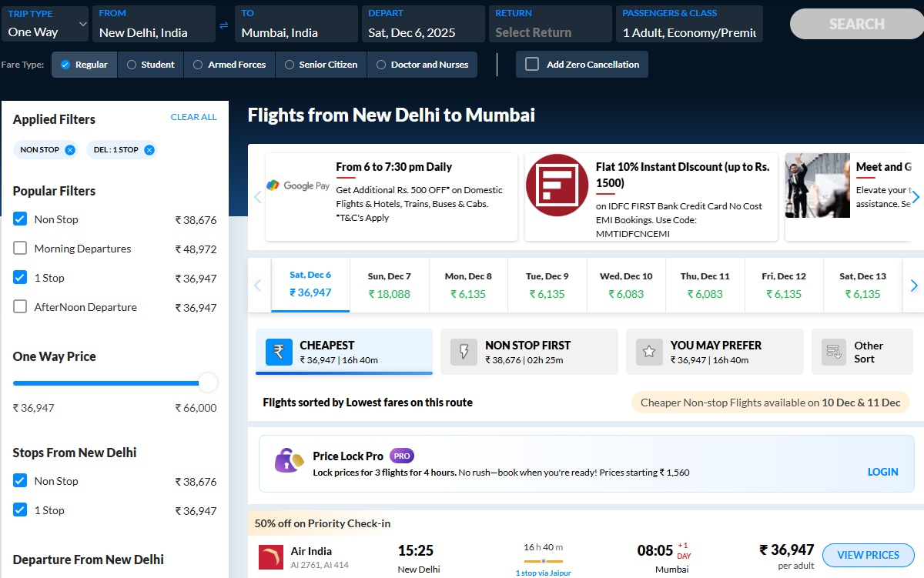Open the Depart date picker

[423, 25]
